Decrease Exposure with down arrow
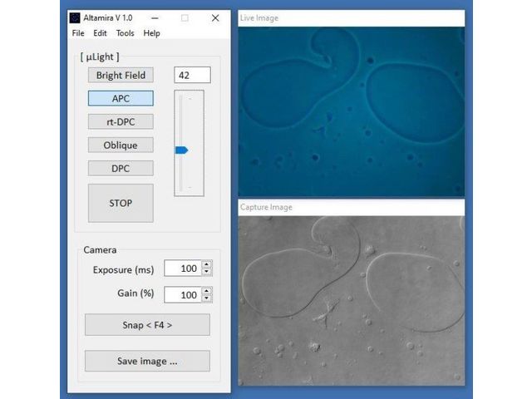The width and height of the screenshot is (532, 399). pyautogui.click(x=207, y=273)
